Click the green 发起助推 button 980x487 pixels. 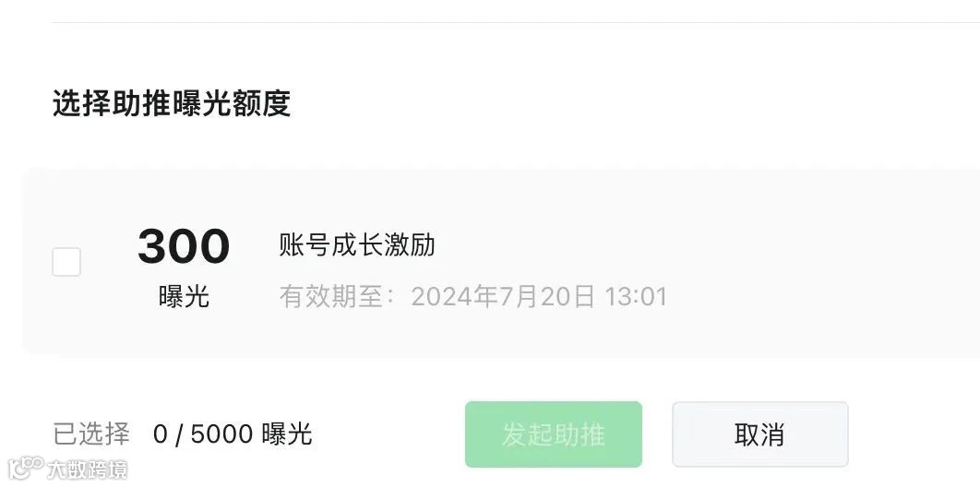553,434
